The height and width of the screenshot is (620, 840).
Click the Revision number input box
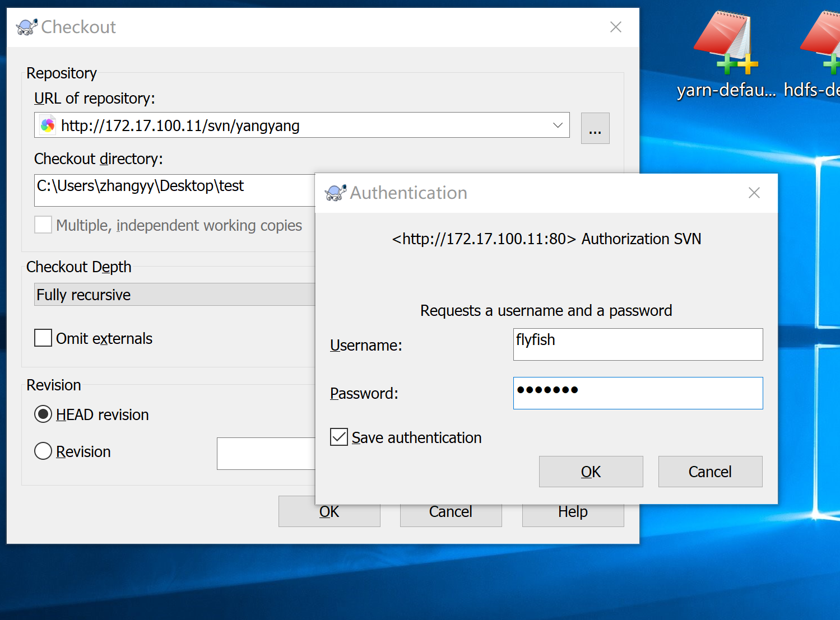pos(266,454)
